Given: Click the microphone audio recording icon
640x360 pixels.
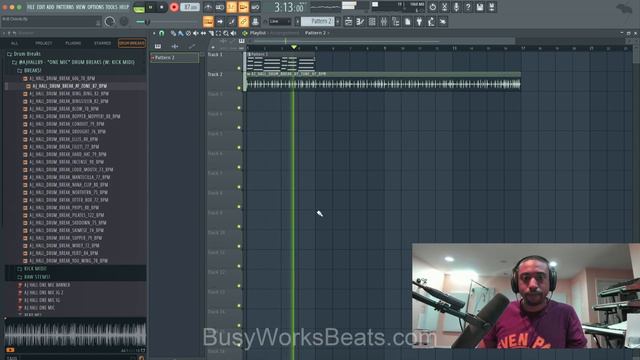Looking at the screenshot, I should coord(456,7).
